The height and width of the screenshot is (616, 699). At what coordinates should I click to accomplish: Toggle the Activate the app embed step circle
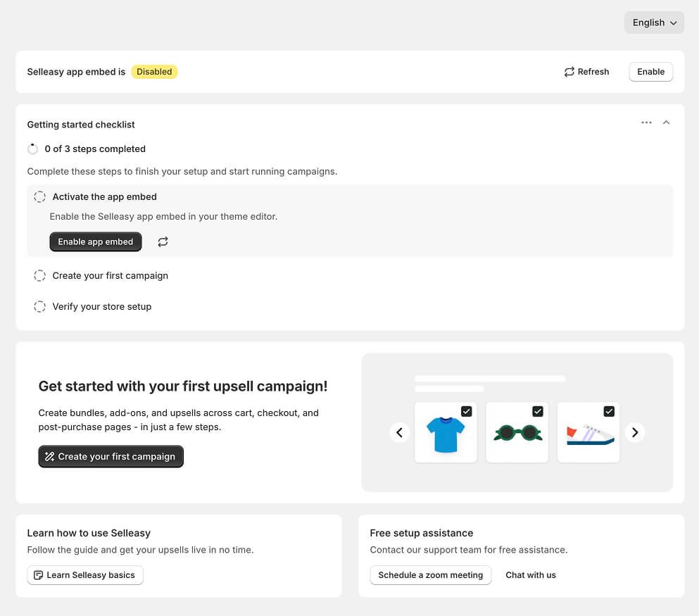coord(39,196)
